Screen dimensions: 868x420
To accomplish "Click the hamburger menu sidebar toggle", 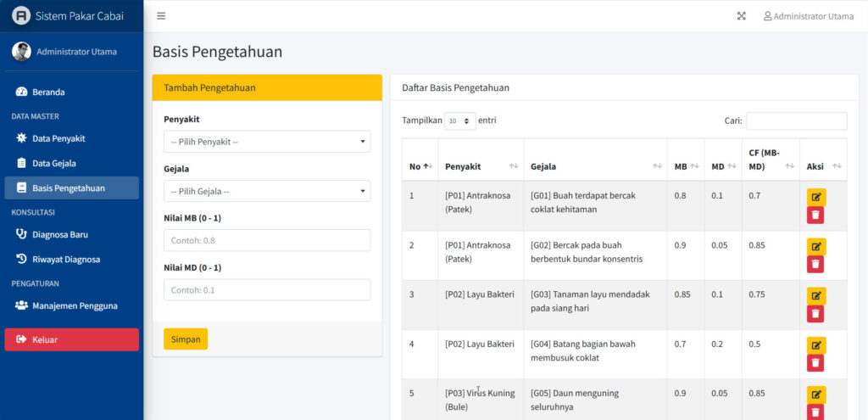I will (161, 15).
